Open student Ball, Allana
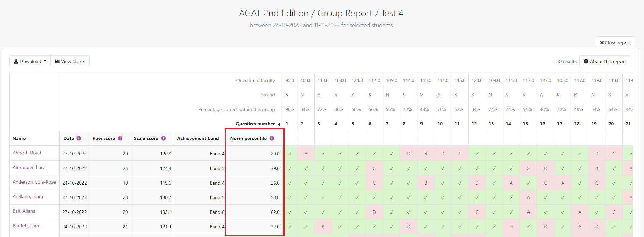Screen dimensions: 644x237 [24, 211]
